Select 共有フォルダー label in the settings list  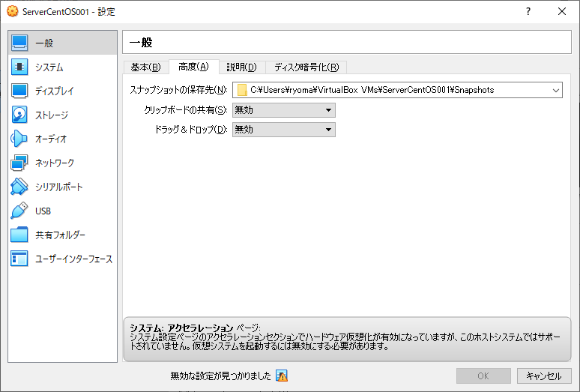pyautogui.click(x=60, y=235)
